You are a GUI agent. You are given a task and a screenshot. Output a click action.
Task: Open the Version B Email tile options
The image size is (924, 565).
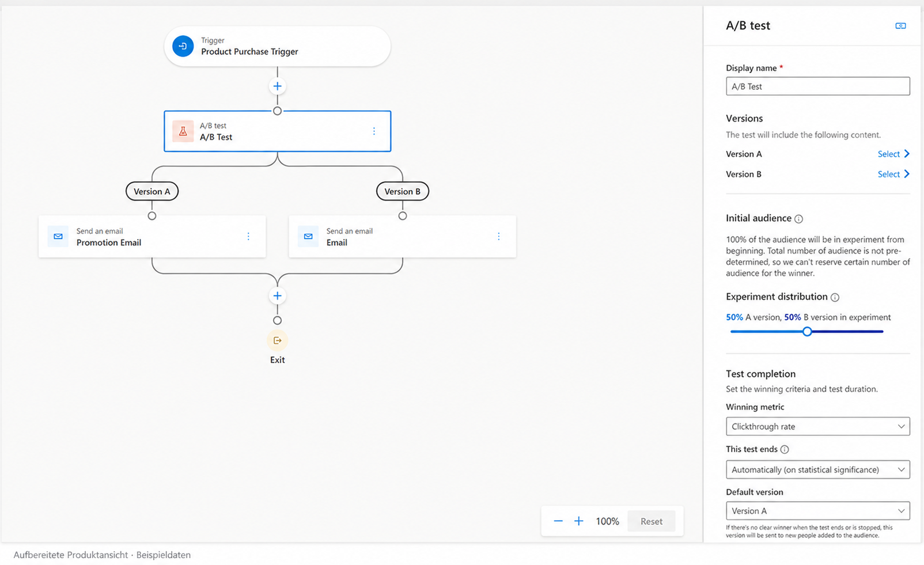click(498, 236)
